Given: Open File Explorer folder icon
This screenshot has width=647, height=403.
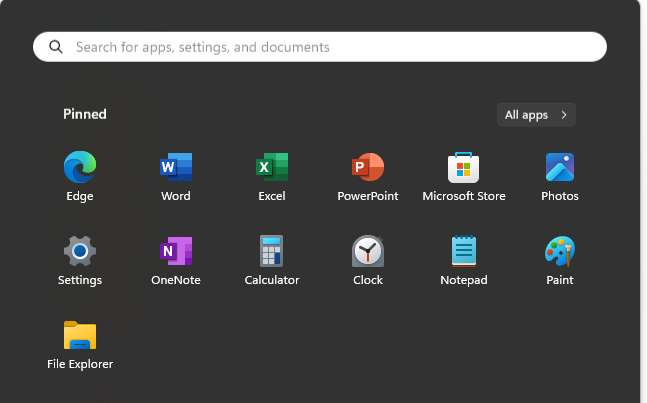Looking at the screenshot, I should (80, 335).
